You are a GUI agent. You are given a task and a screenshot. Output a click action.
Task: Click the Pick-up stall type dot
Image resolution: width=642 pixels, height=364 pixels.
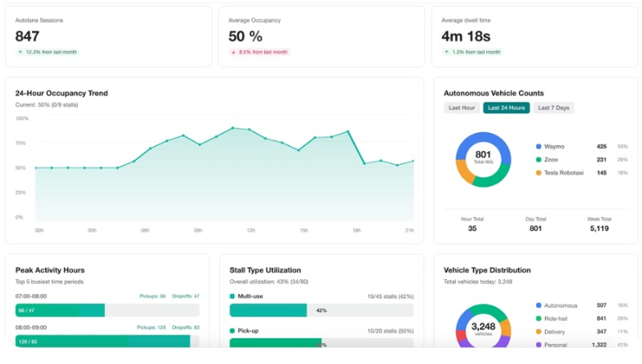[x=234, y=330]
